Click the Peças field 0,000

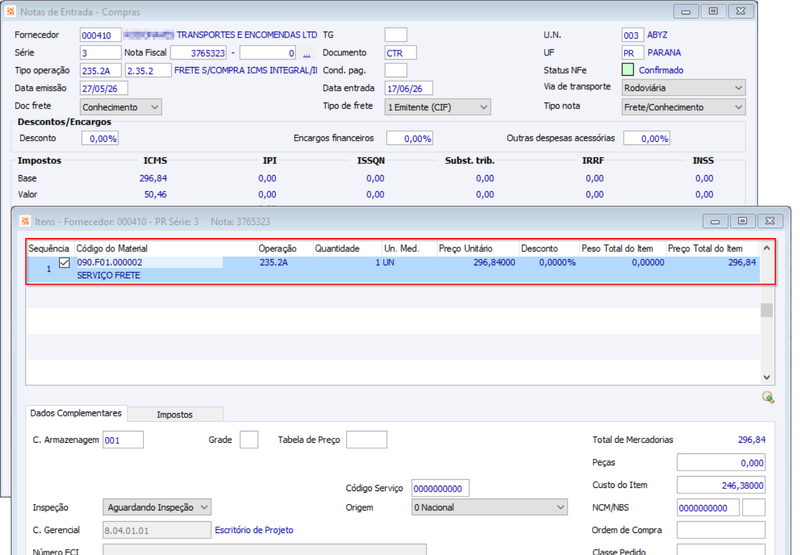721,463
